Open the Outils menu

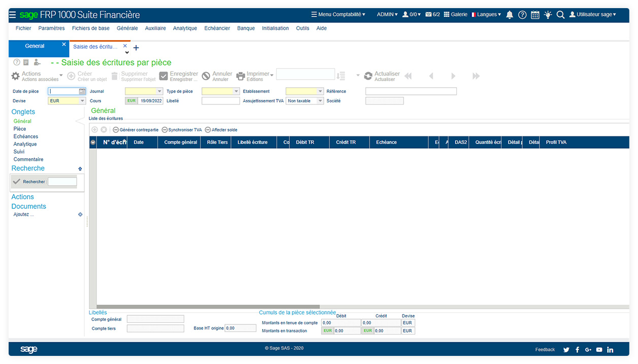tap(303, 28)
